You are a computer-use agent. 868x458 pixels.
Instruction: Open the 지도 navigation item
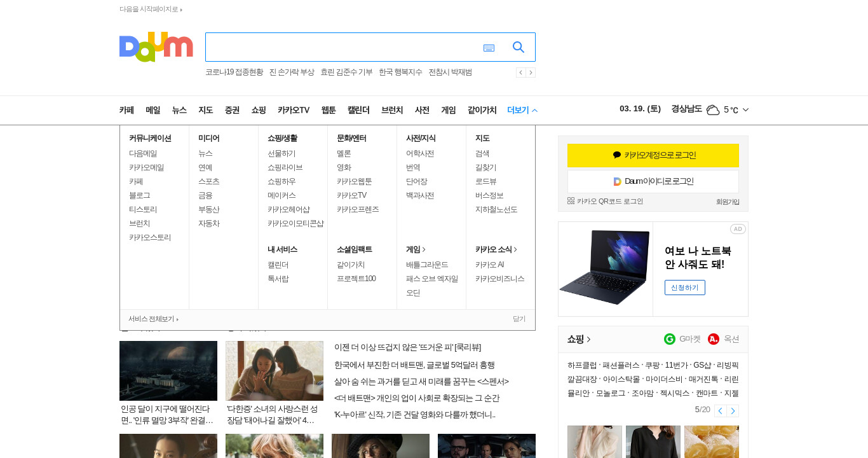[x=206, y=110]
